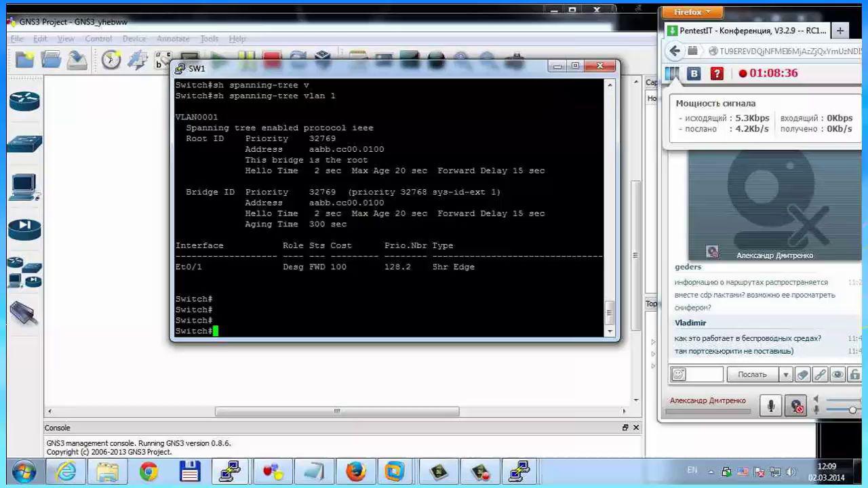Toggle the eye visibility button in chat
This screenshot has width=868, height=488.
837,374
